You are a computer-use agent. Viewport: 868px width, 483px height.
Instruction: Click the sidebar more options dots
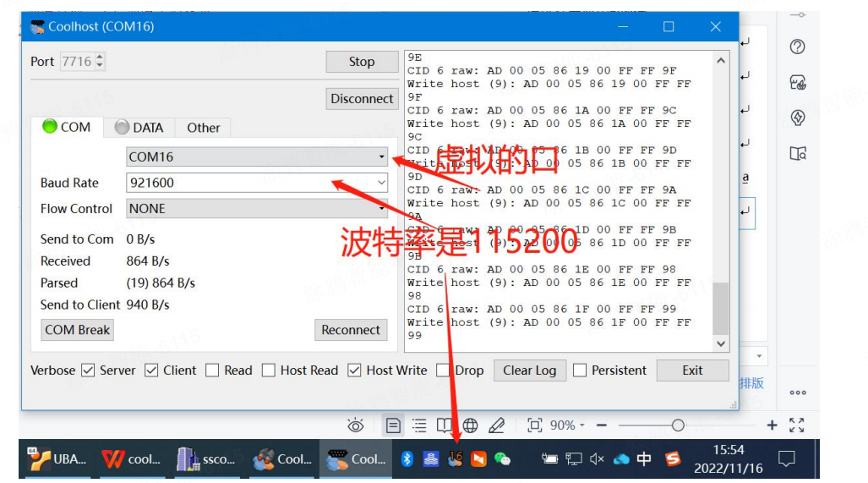point(798,392)
